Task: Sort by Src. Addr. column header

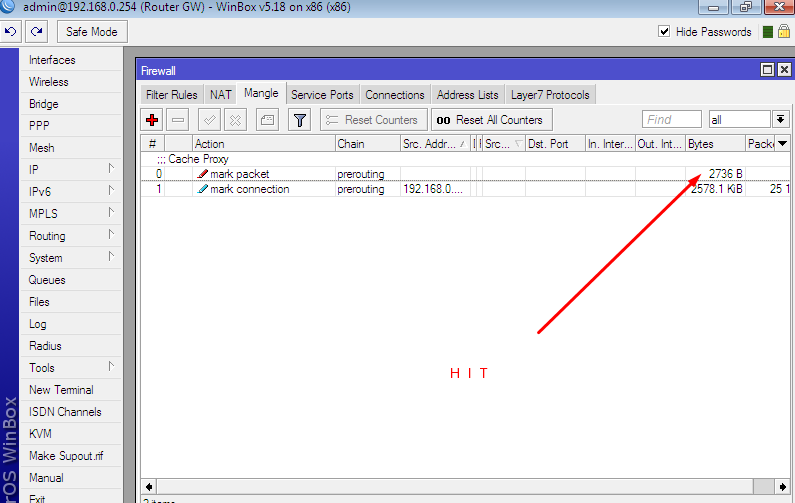Action: click(436, 144)
